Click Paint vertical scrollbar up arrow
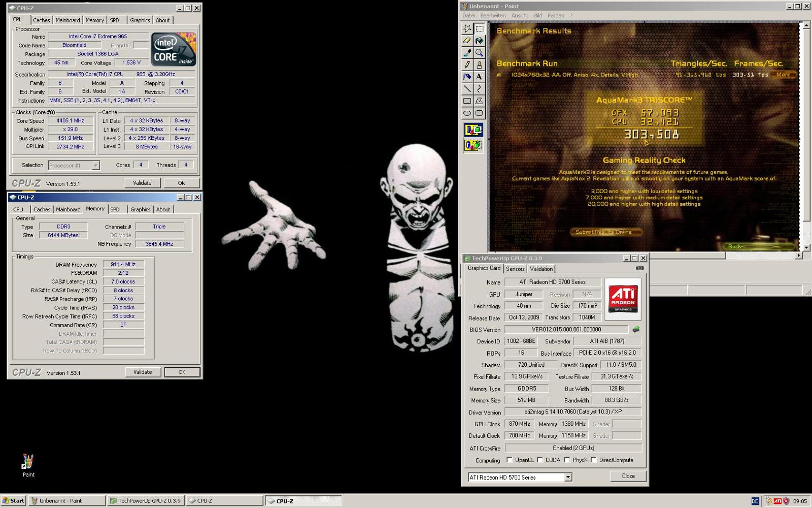The image size is (812, 508). tap(806, 25)
